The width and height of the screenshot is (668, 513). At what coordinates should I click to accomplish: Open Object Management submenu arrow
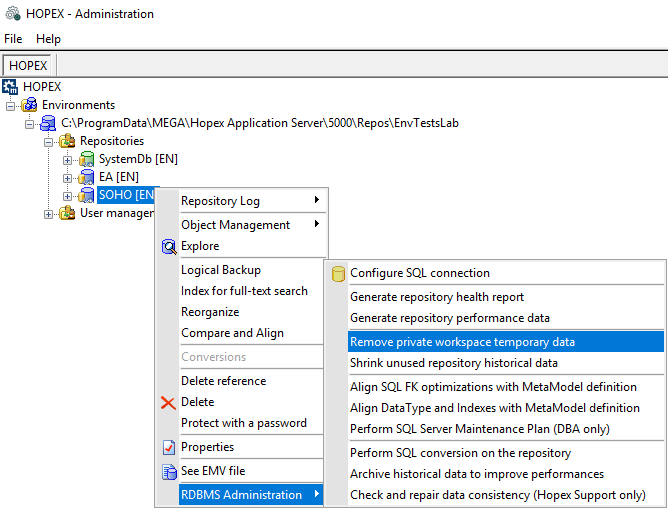point(317,224)
